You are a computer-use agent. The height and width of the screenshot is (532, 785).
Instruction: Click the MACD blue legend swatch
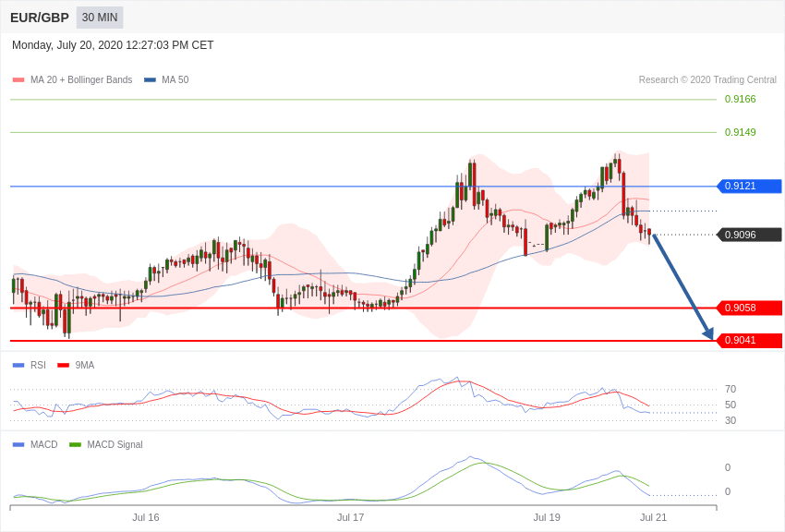click(x=18, y=445)
